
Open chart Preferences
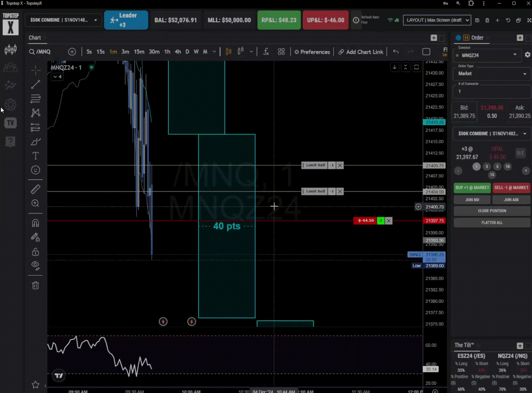312,52
